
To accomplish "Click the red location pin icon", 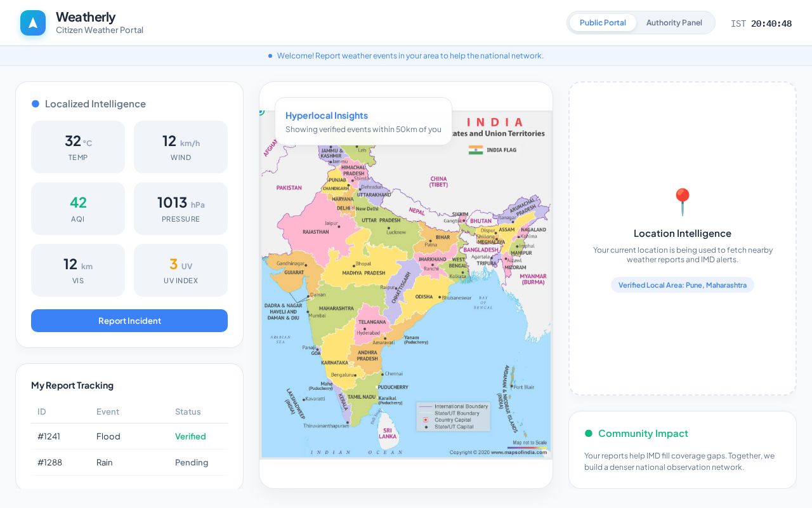I will click(683, 202).
